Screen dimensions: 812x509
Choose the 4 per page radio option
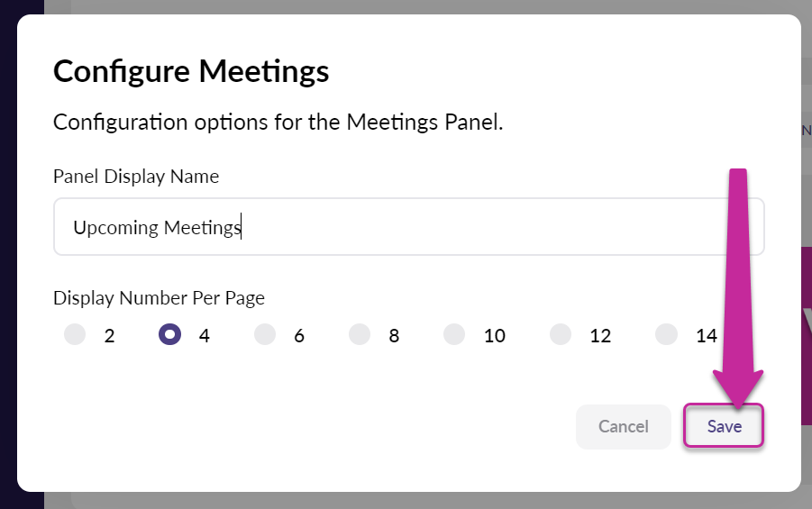(x=169, y=335)
